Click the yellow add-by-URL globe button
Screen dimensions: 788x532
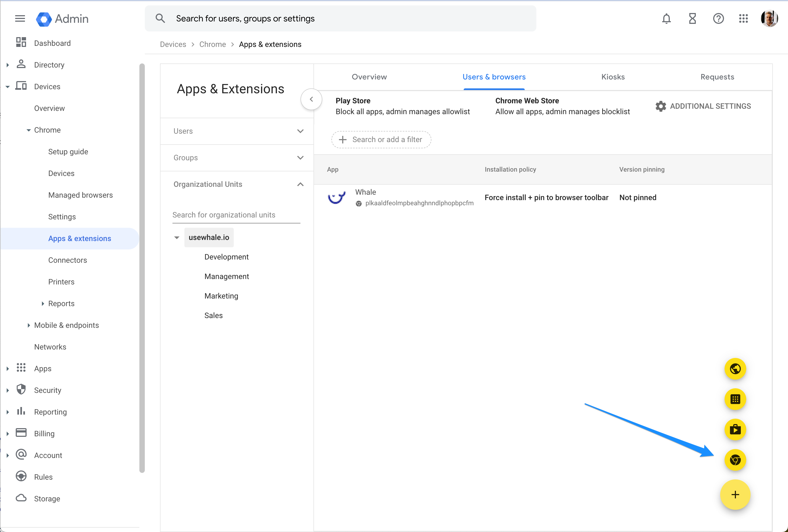point(735,368)
